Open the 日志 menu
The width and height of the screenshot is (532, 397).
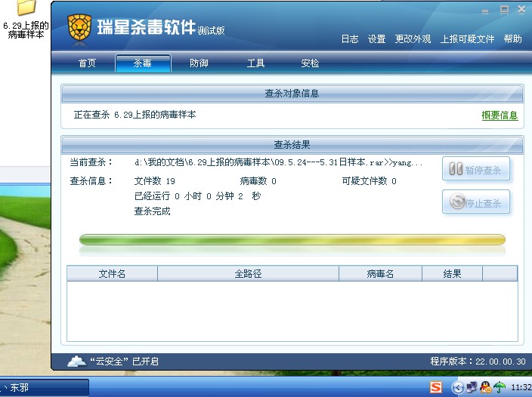(350, 39)
